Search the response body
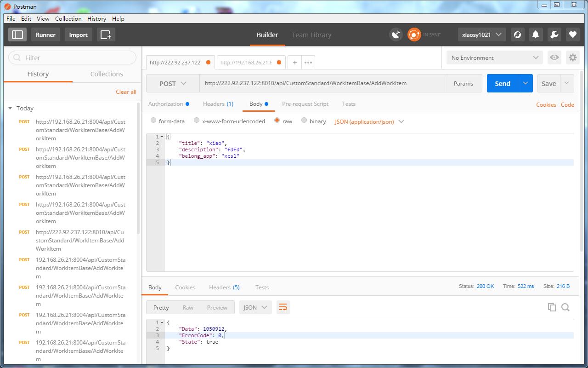588x368 pixels. 565,307
